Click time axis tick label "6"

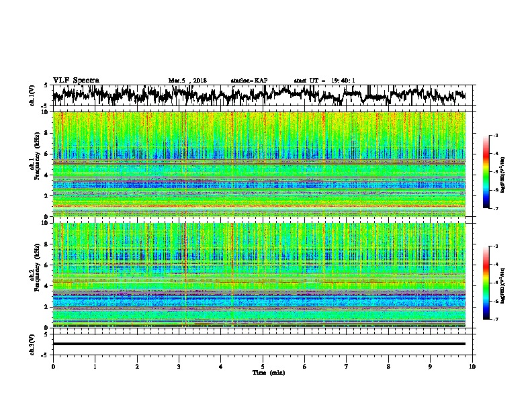pos(305,367)
